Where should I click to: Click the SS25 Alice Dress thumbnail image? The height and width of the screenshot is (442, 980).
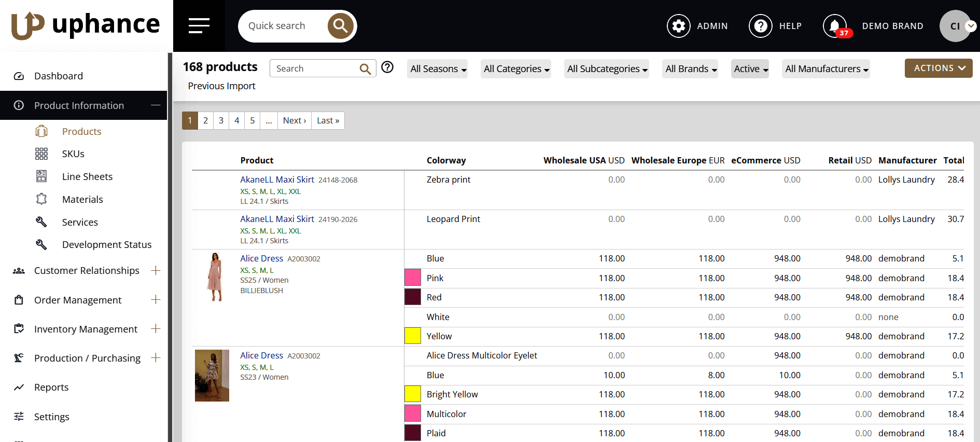215,277
